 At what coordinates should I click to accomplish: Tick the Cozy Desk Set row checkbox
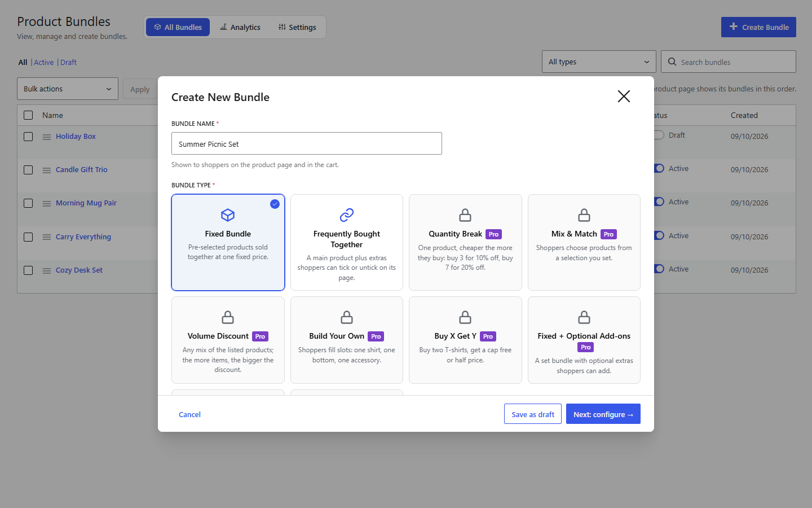[x=28, y=270]
